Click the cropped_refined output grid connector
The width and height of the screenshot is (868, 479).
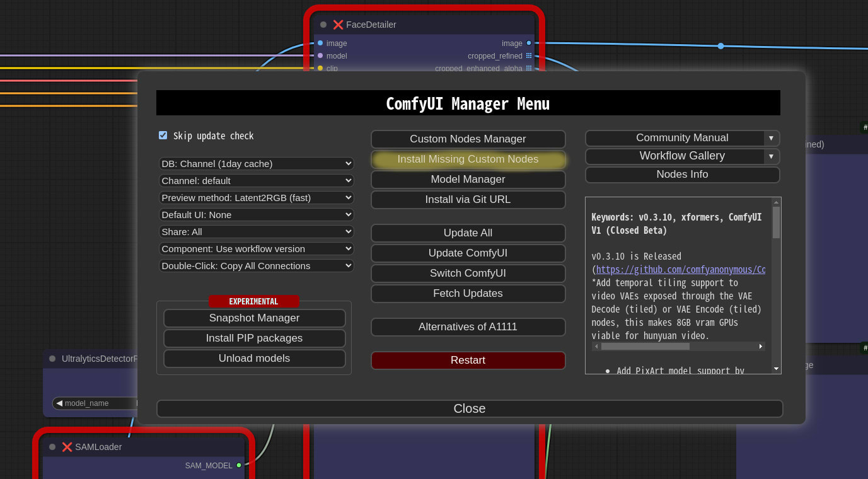coord(529,55)
